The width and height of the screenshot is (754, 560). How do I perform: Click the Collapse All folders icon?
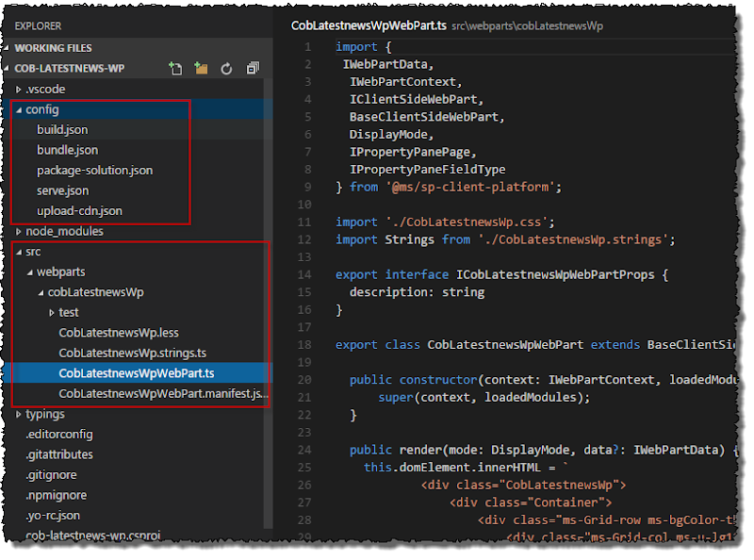(253, 69)
